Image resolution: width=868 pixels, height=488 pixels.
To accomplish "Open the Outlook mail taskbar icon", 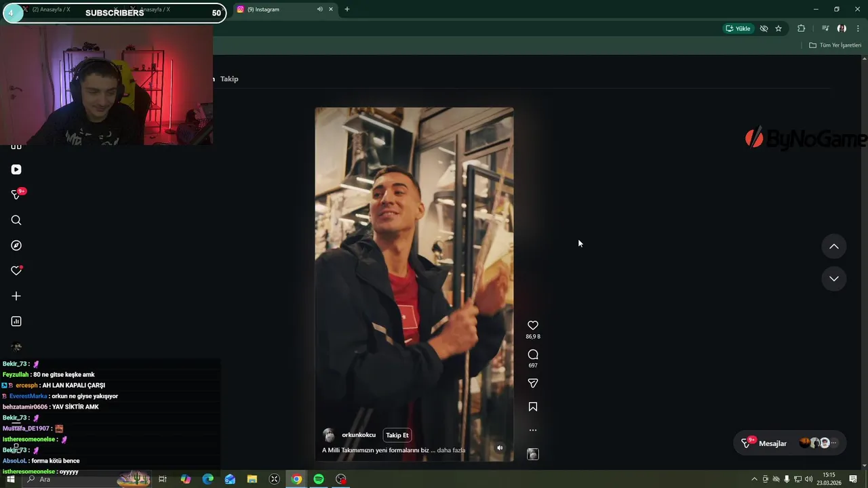I will 230,479.
